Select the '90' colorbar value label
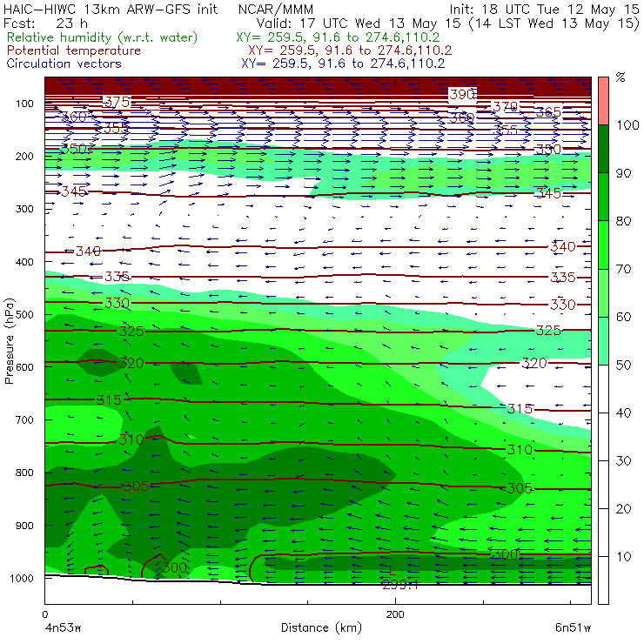 coord(623,173)
